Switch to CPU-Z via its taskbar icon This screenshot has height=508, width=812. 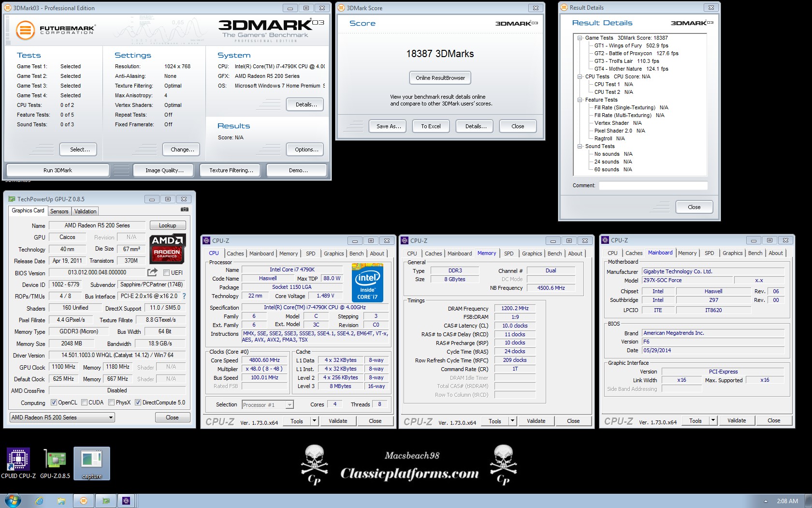(x=126, y=501)
